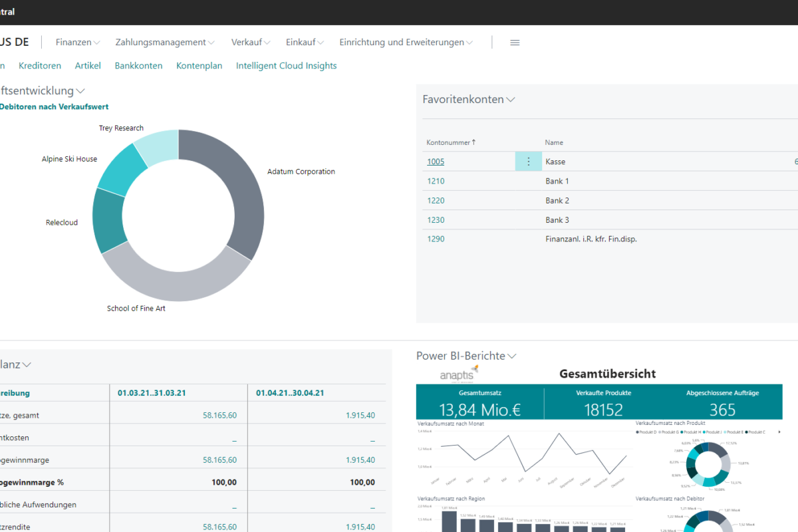Viewport: 798px width, 532px height.
Task: Click period header 01.04.21..30.04.21
Action: coord(290,393)
